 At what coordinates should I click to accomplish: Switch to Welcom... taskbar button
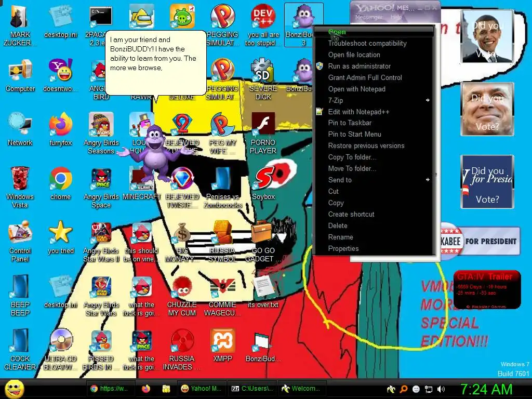(x=301, y=389)
